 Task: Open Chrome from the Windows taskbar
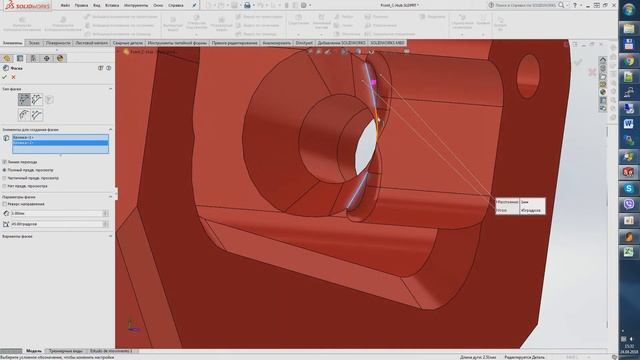[629, 61]
